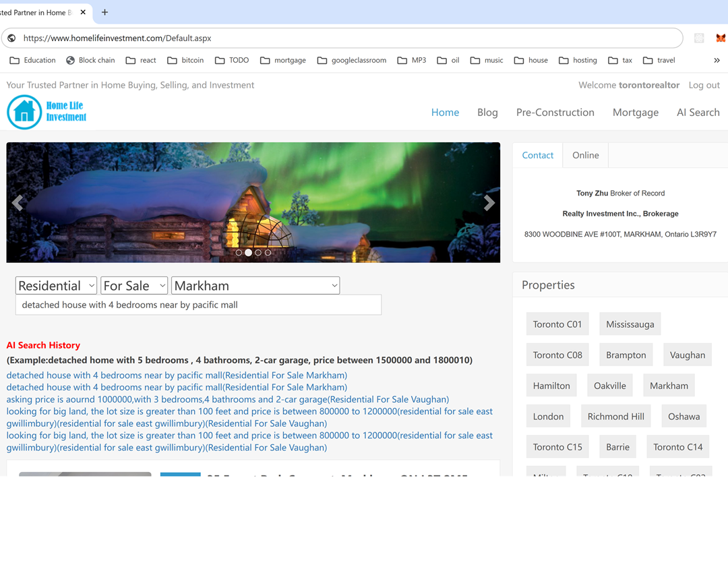Viewport: 728px width, 561px height.
Task: Open the Residential property type dropdown
Action: (x=56, y=286)
